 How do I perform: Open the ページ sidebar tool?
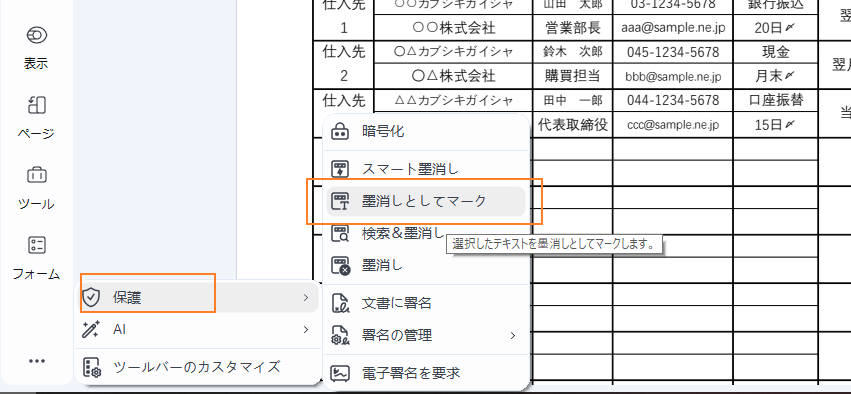pyautogui.click(x=36, y=105)
